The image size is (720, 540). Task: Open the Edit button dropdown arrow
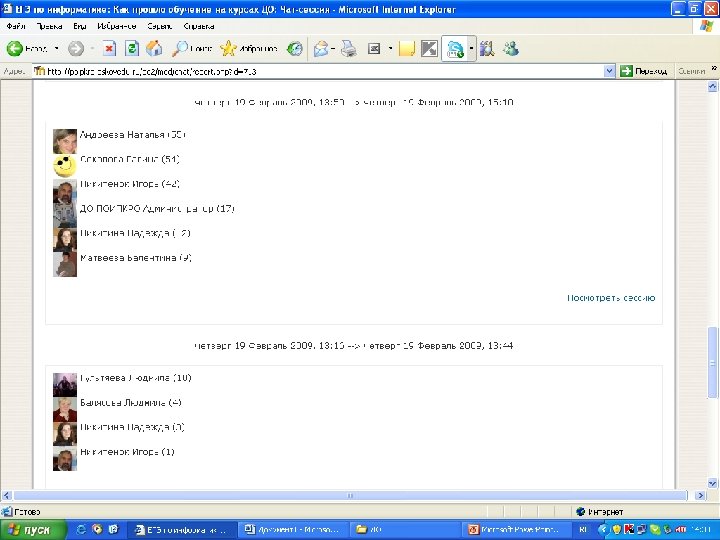390,48
